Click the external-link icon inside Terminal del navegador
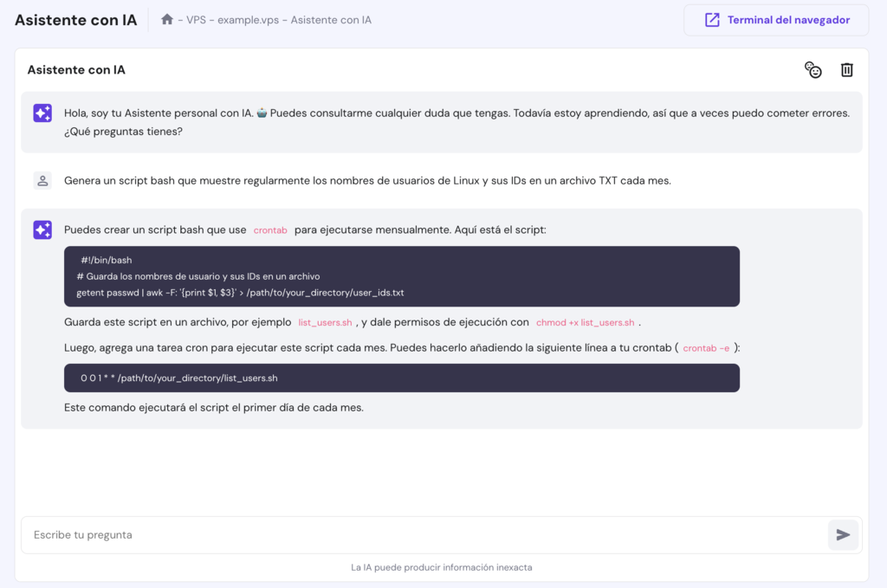The height and width of the screenshot is (588, 887). [714, 19]
